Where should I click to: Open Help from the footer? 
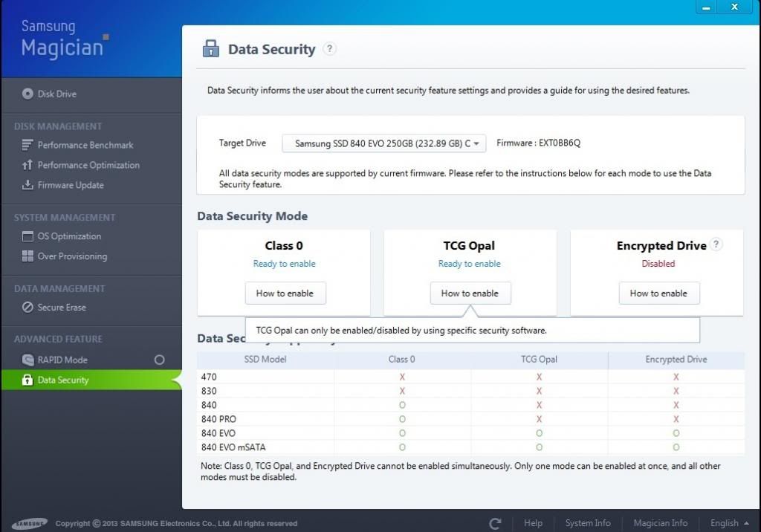coord(533,523)
